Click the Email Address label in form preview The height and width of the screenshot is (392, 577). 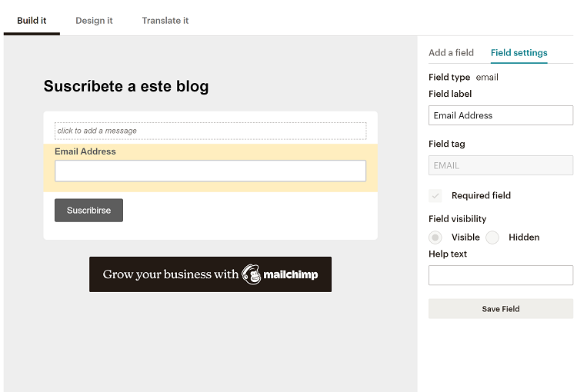click(85, 151)
